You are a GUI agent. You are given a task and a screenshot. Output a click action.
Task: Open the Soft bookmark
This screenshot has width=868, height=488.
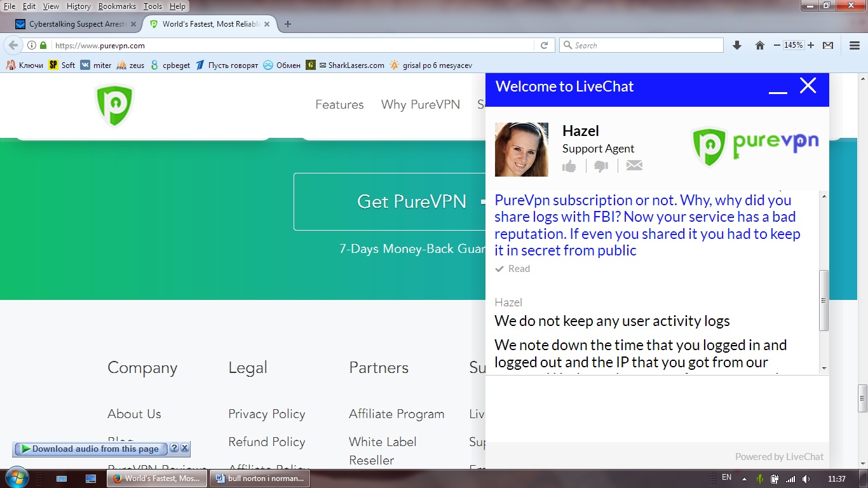pyautogui.click(x=62, y=65)
